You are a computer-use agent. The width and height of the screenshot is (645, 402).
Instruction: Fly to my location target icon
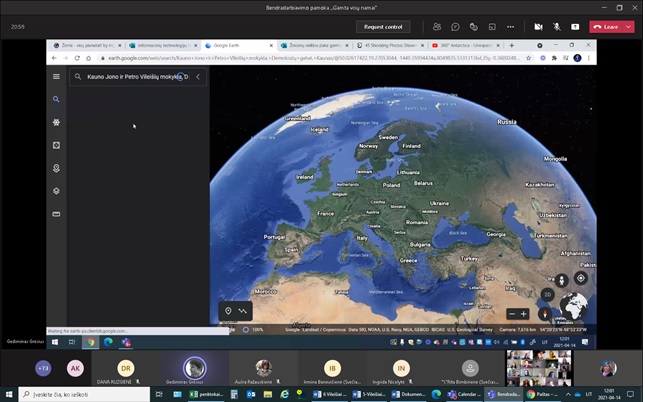(x=581, y=278)
